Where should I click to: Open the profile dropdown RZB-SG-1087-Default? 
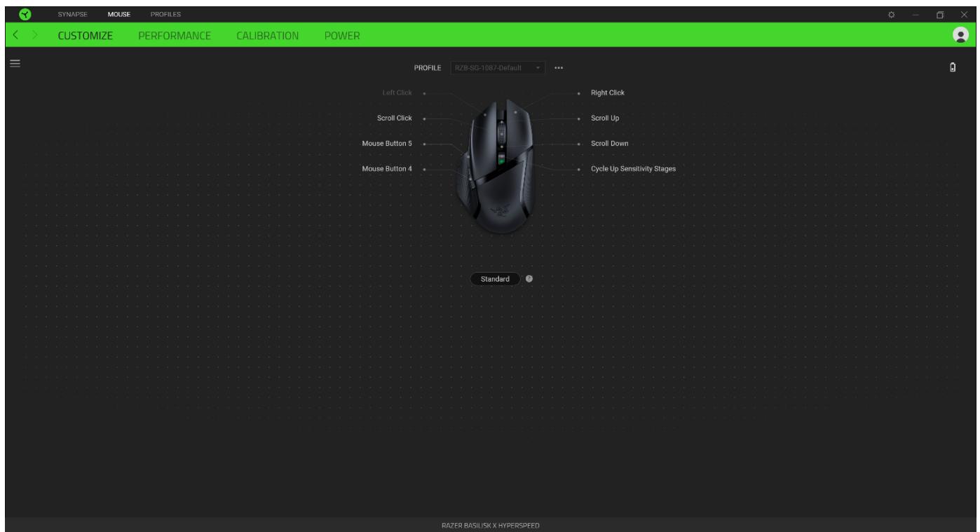click(497, 68)
